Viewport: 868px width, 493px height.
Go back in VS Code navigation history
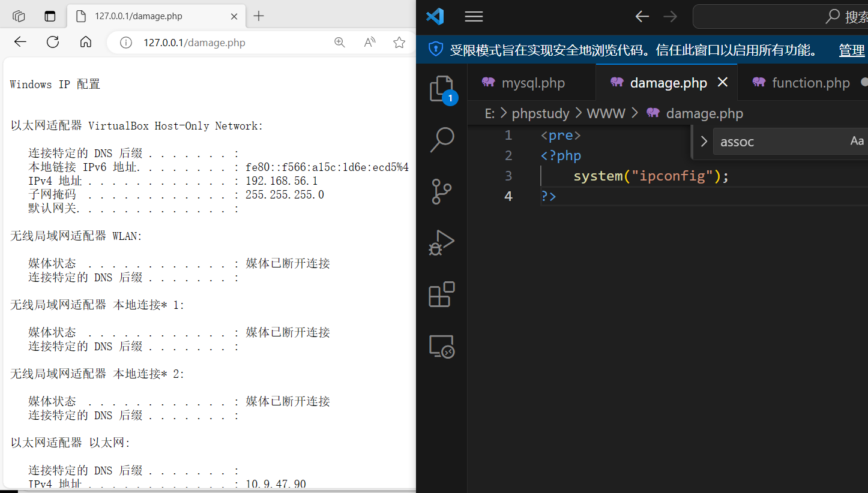[642, 17]
